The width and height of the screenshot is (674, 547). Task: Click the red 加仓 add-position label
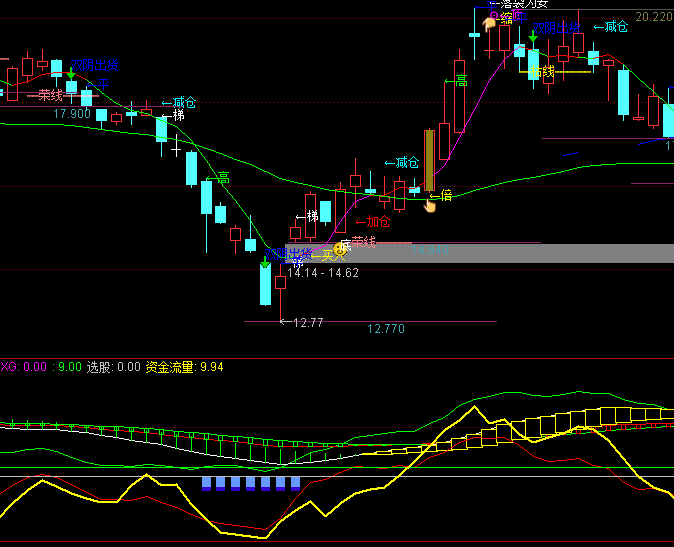coord(373,222)
